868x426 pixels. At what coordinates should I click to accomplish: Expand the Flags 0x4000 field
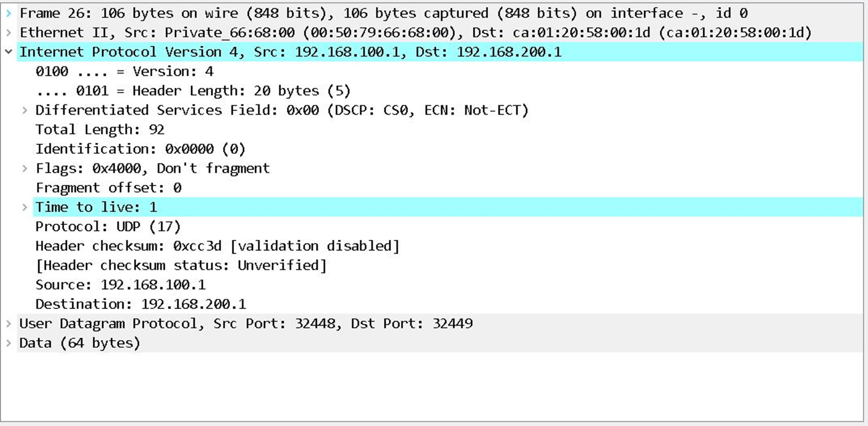[25, 168]
